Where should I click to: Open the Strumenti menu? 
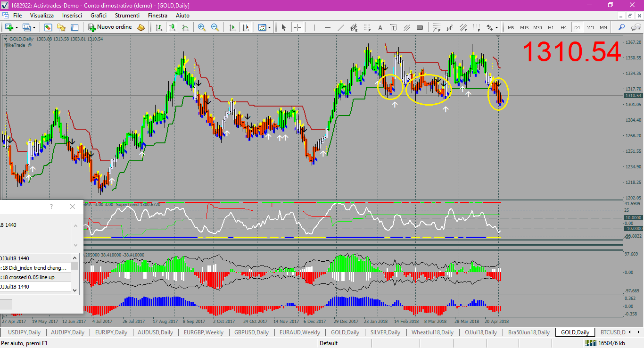pos(127,16)
